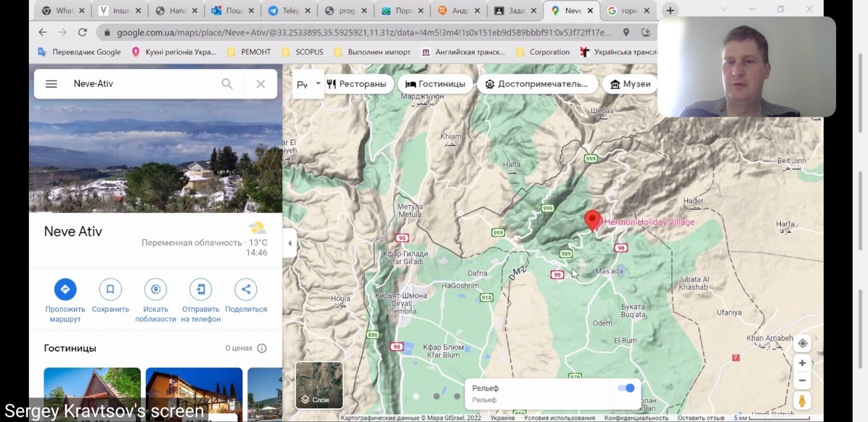
Task: Open the Слои layers thumbnail
Action: tap(319, 385)
